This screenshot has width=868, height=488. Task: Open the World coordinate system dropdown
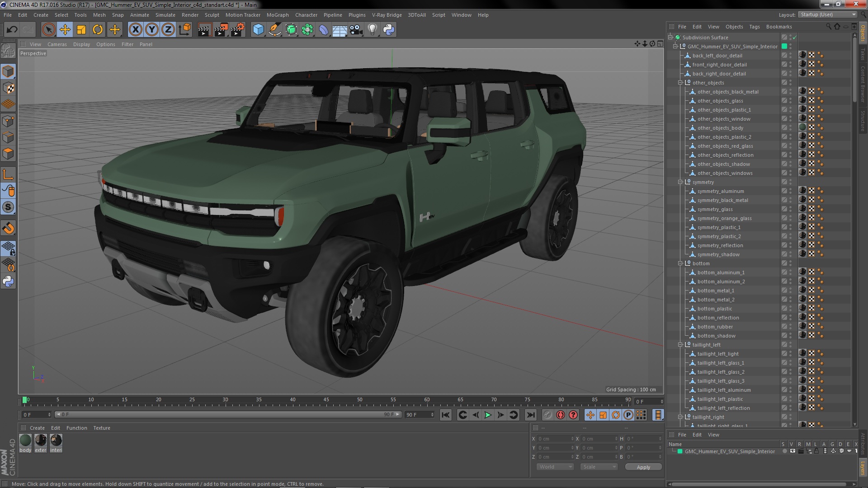click(x=555, y=467)
